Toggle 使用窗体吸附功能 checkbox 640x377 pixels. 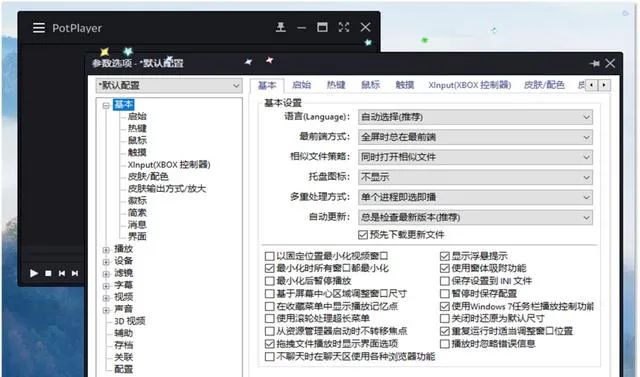point(444,268)
